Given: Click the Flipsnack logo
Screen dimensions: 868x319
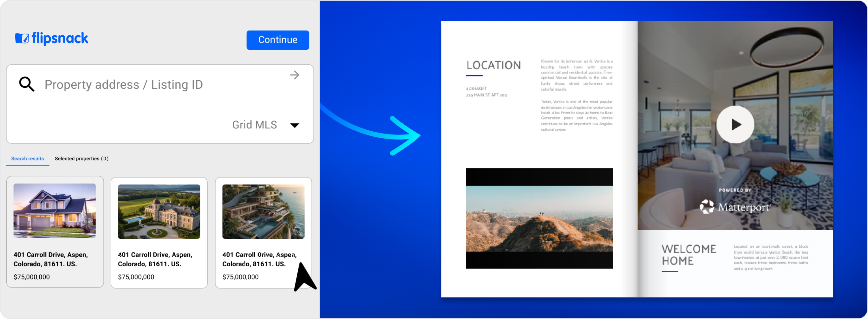Looking at the screenshot, I should [52, 38].
